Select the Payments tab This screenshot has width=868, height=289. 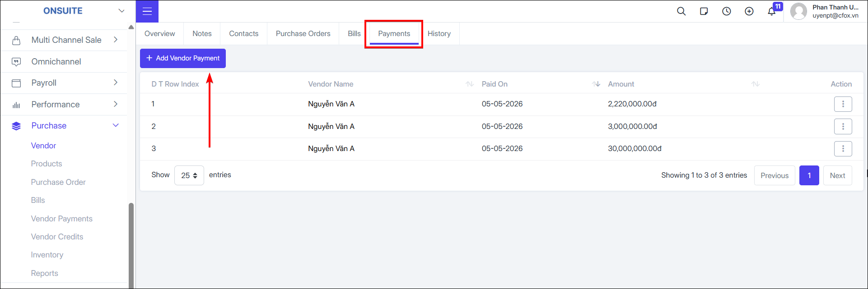pos(394,34)
